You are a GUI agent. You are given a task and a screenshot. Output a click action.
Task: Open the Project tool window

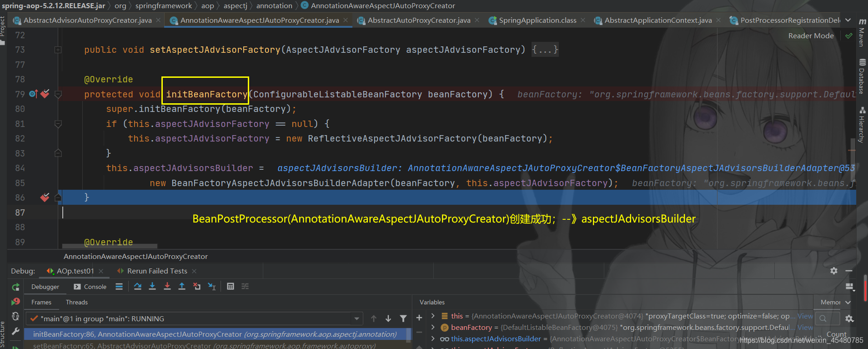(3, 30)
